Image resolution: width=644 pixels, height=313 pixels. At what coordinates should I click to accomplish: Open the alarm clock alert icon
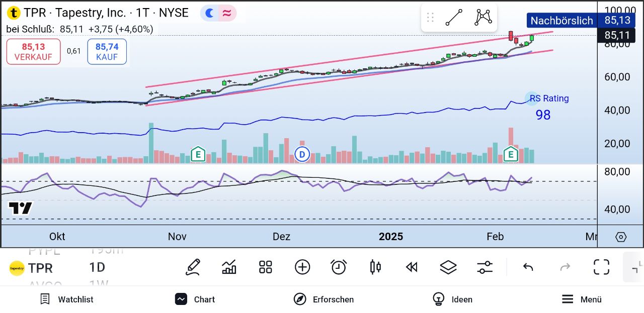tap(339, 267)
